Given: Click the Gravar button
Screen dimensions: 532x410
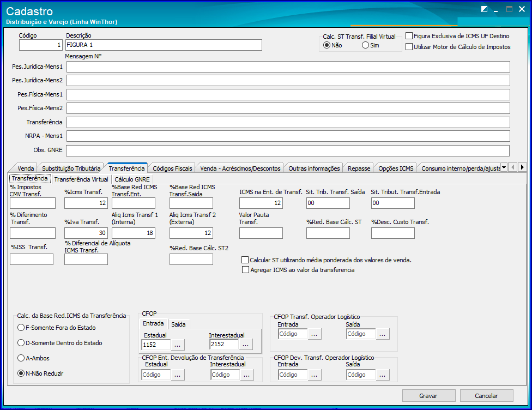Looking at the screenshot, I should pos(429,396).
